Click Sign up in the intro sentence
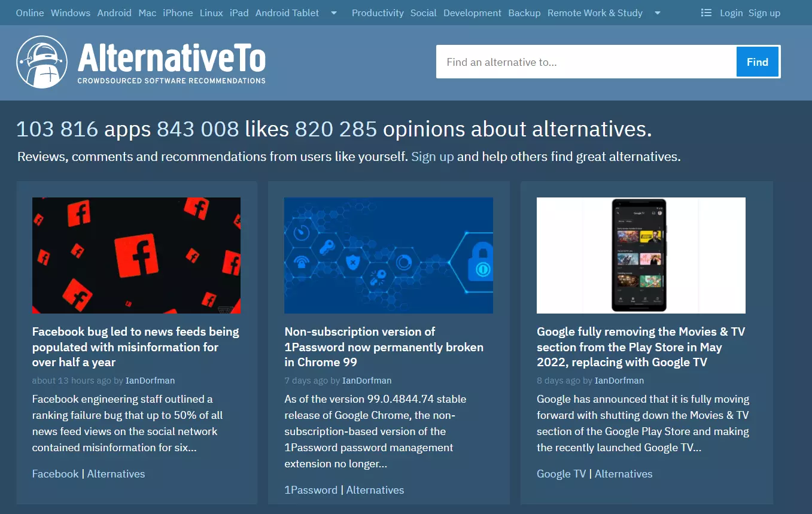The image size is (812, 514). pyautogui.click(x=432, y=156)
